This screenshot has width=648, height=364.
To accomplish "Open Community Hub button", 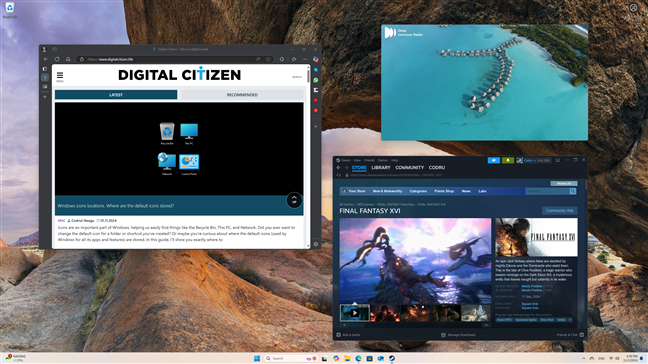I will [x=560, y=211].
